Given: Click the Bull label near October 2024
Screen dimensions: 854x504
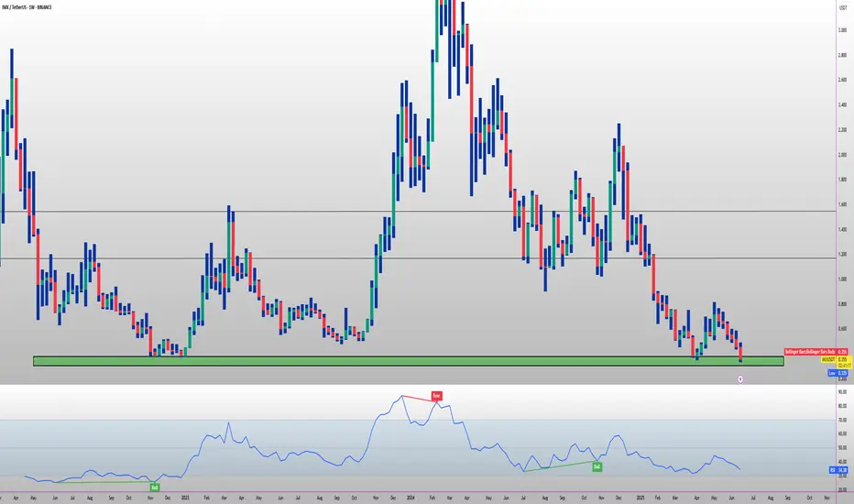Looking at the screenshot, I should [597, 467].
